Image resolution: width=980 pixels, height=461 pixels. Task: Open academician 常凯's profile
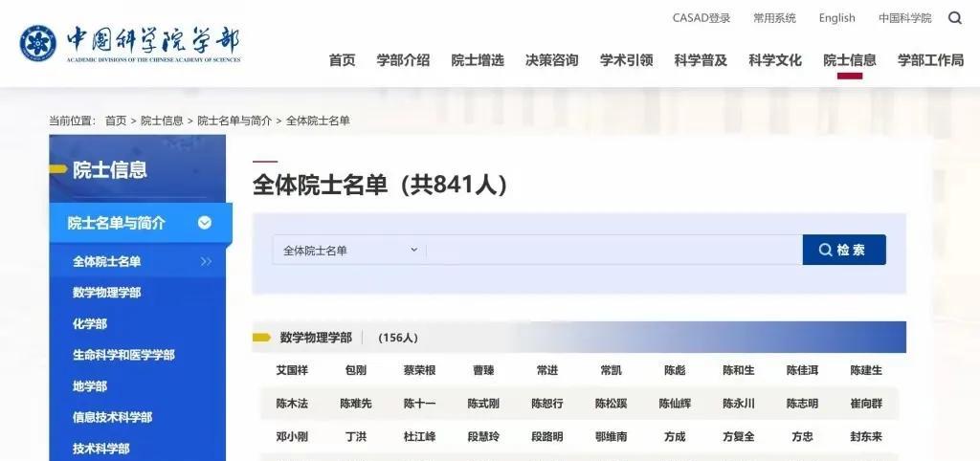[x=611, y=370]
